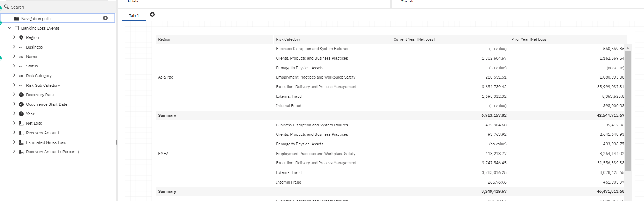Image resolution: width=644 pixels, height=201 pixels.
Task: Expand the Name field
Action: pos(14,56)
